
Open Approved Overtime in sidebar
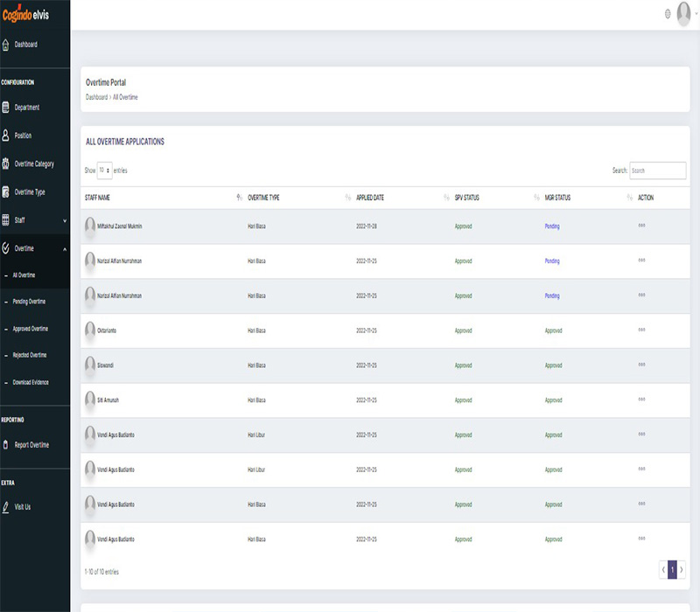30,329
